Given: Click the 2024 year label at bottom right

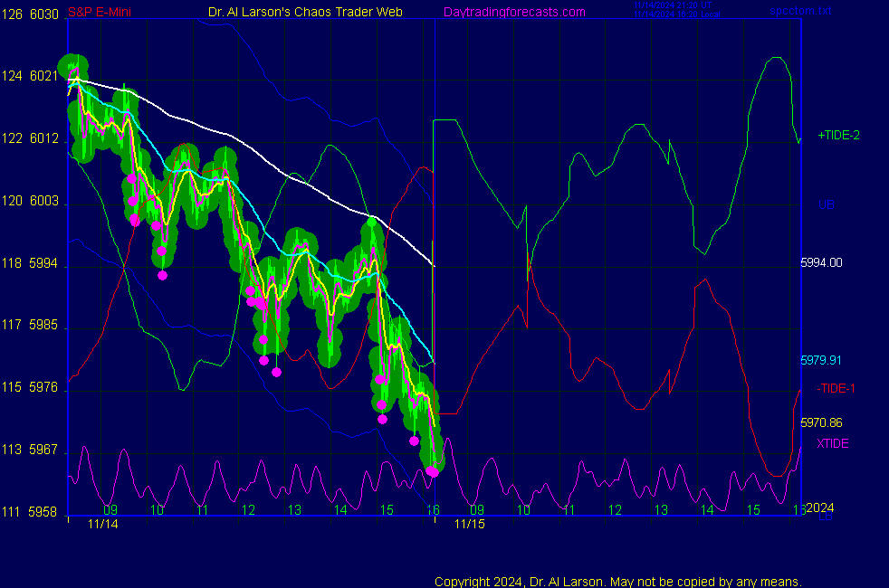Looking at the screenshot, I should click(819, 507).
